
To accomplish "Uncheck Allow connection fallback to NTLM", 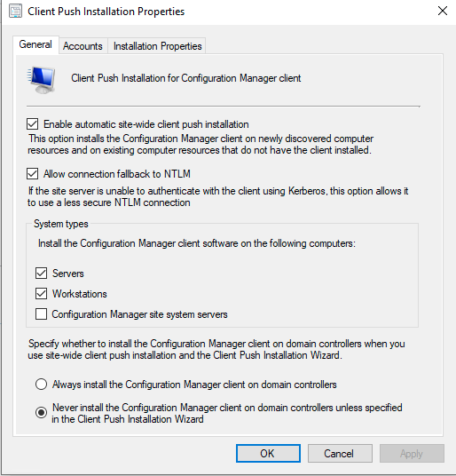I will (33, 174).
